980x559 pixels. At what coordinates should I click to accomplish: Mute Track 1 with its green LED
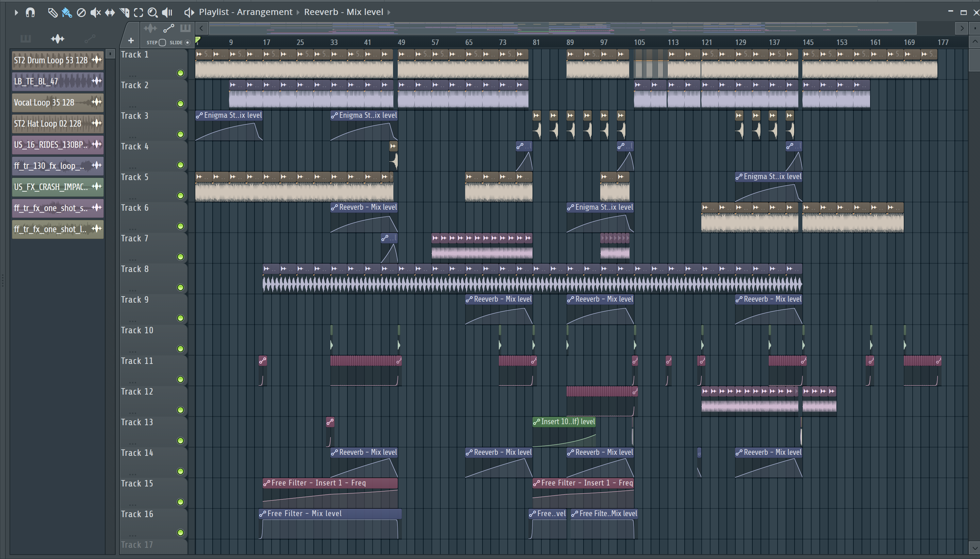[x=180, y=73]
